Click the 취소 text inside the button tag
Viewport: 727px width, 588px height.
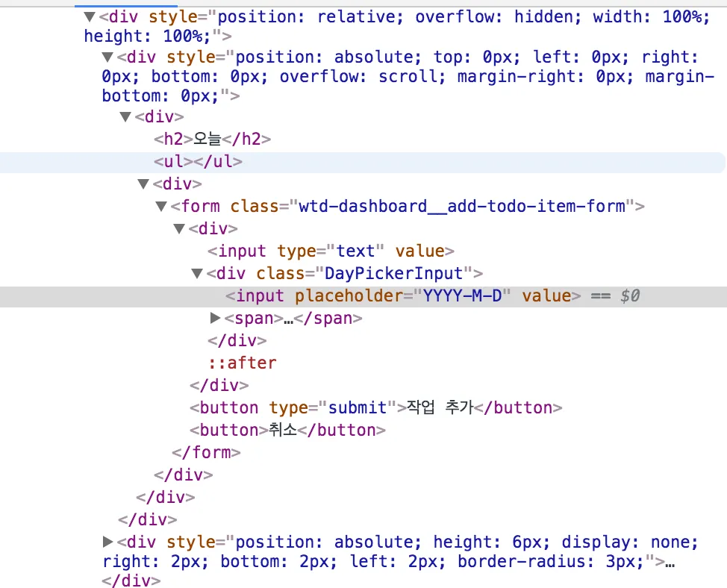pos(283,430)
